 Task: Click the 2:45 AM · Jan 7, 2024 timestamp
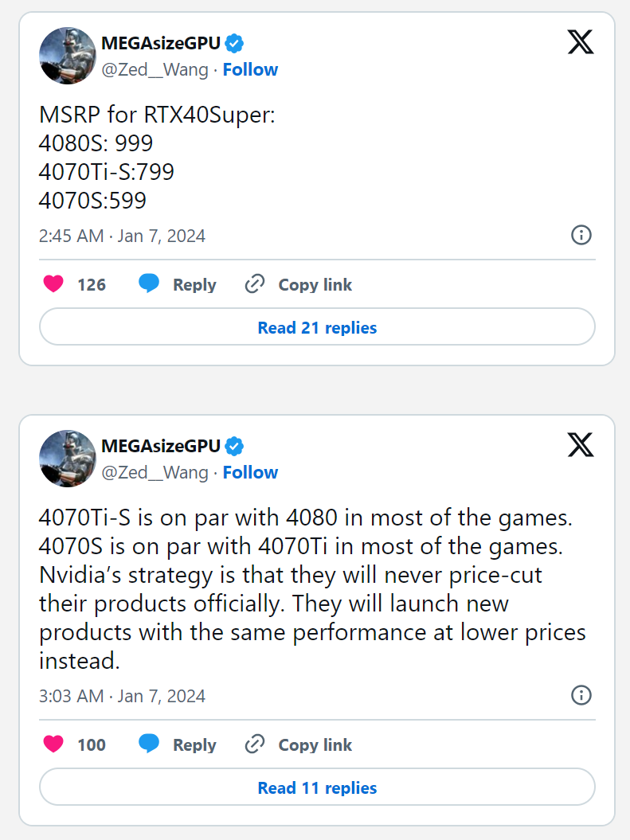point(122,236)
